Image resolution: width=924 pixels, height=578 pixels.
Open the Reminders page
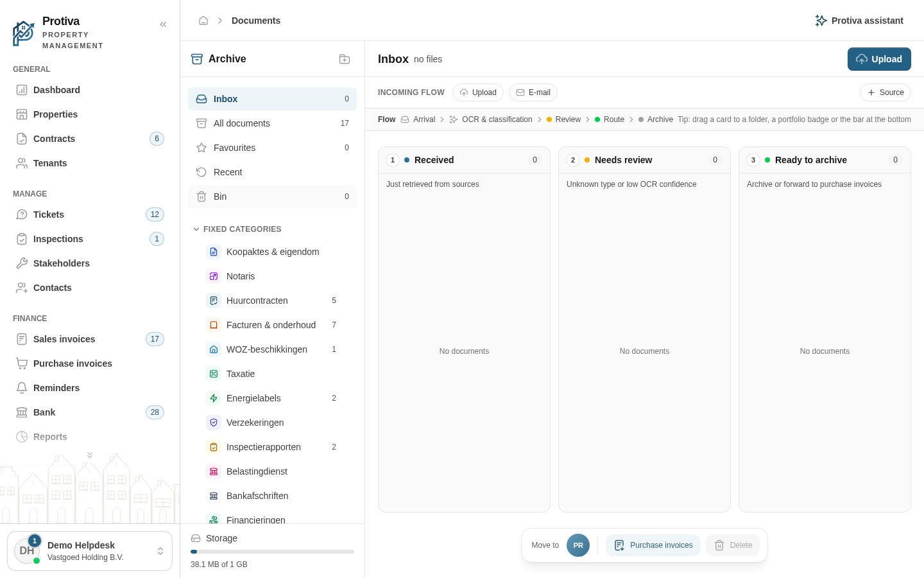[90, 388]
